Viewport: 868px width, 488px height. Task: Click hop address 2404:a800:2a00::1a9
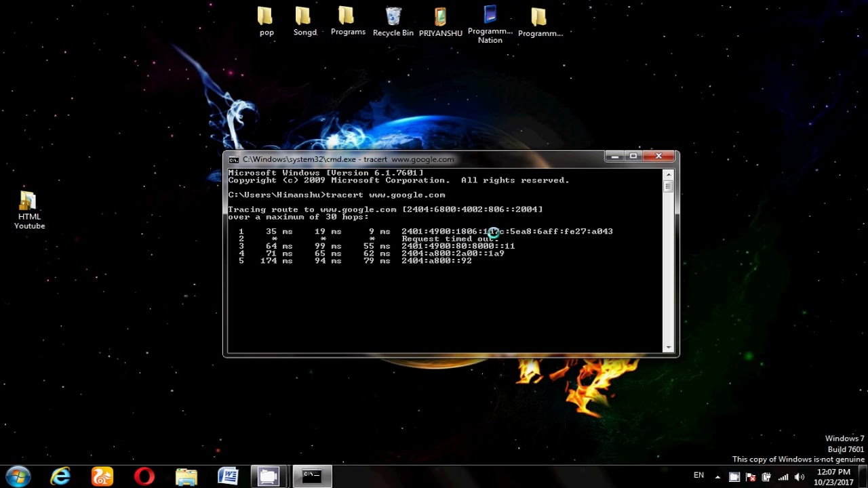click(x=453, y=253)
